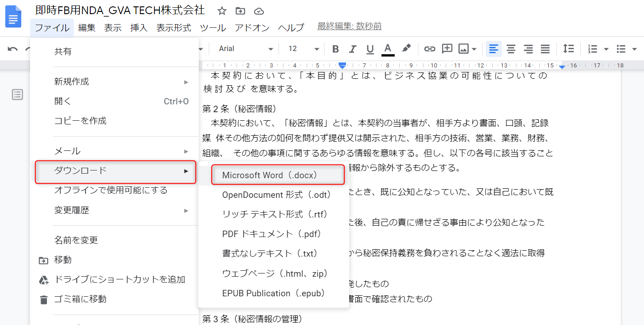Choose ドライブにショートカットを追加
Viewport: 644px width, 325px height.
click(114, 279)
